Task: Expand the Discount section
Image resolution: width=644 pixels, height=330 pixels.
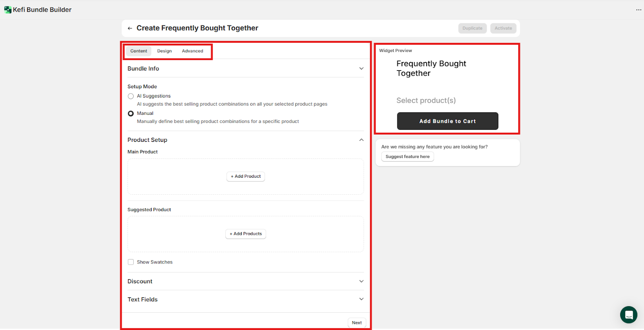Action: point(361,281)
